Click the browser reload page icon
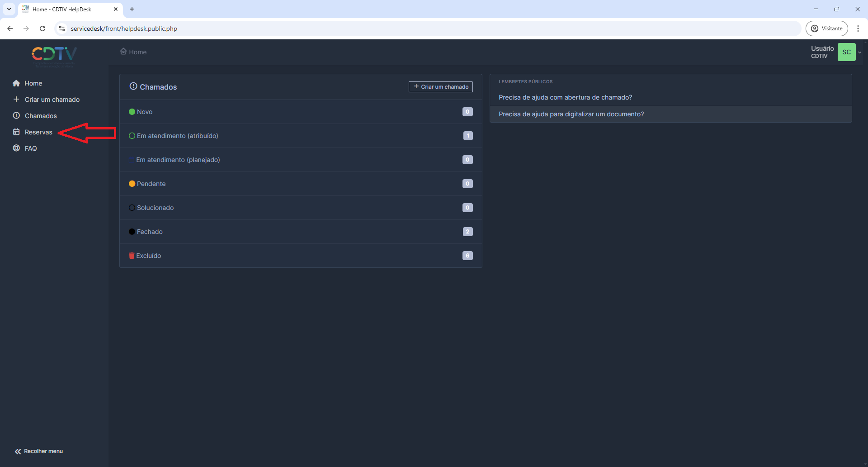The height and width of the screenshot is (467, 868). pos(42,29)
